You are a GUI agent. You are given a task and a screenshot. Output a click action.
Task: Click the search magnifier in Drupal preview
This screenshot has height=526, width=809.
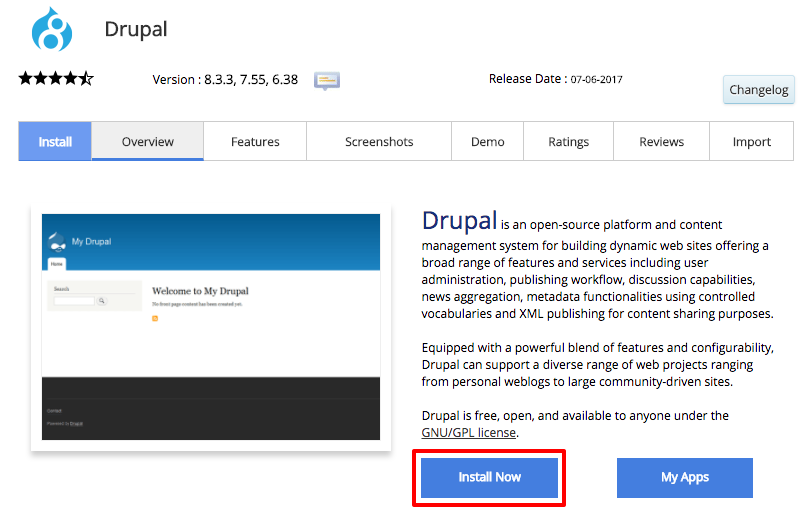point(101,300)
